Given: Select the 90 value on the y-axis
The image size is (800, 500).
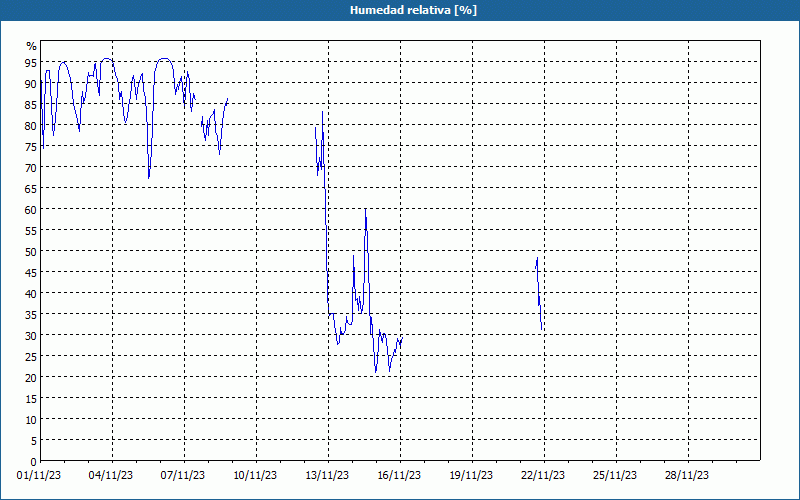Looking at the screenshot, I should click(x=31, y=83).
